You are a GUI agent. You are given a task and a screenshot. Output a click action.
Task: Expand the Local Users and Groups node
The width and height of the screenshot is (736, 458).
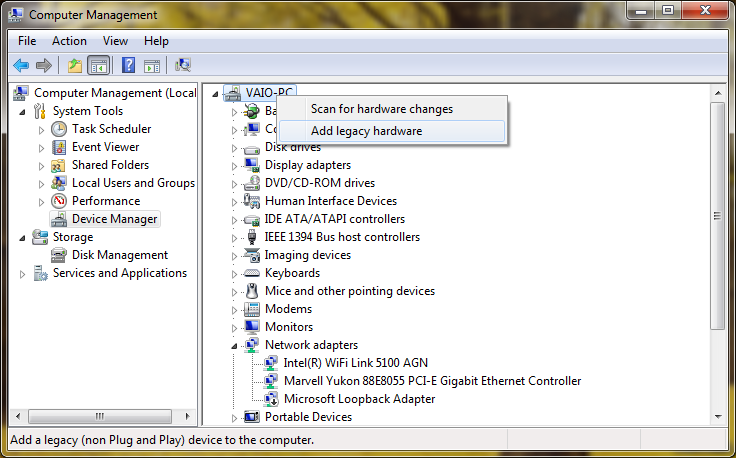click(41, 184)
